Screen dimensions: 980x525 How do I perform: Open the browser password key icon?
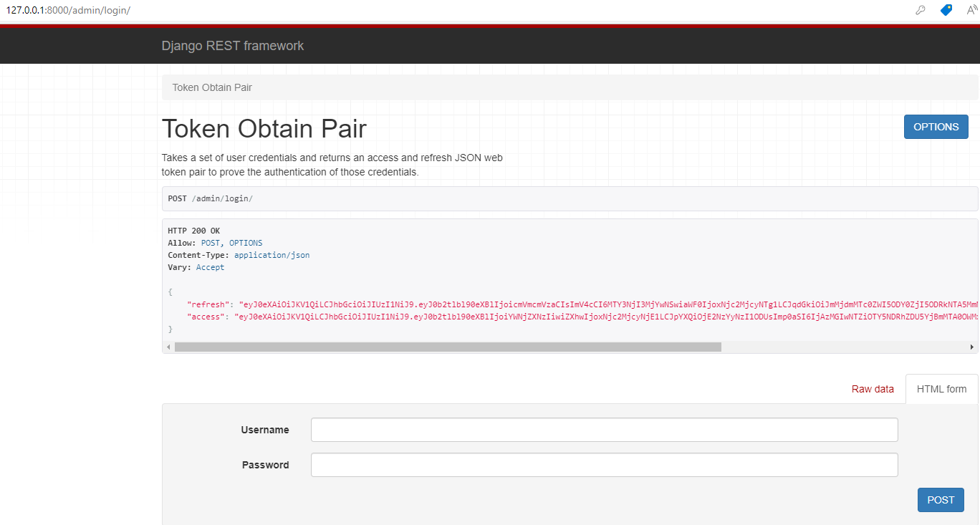click(x=921, y=11)
